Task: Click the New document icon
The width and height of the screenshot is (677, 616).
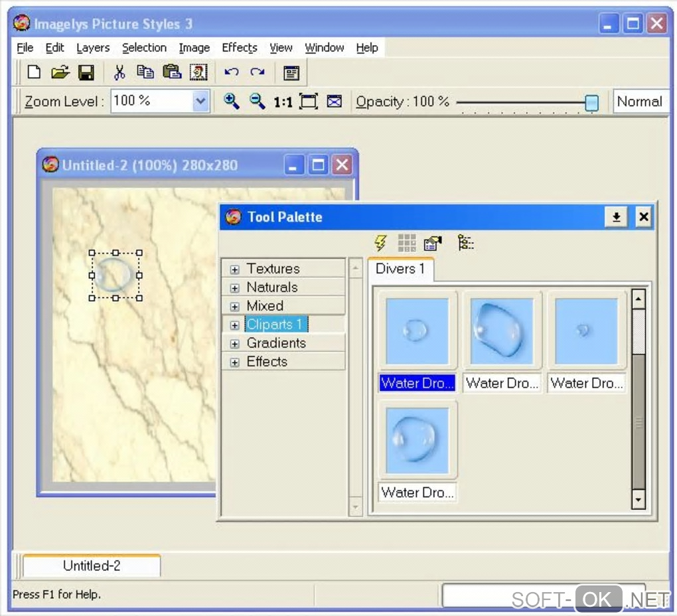Action: tap(34, 72)
